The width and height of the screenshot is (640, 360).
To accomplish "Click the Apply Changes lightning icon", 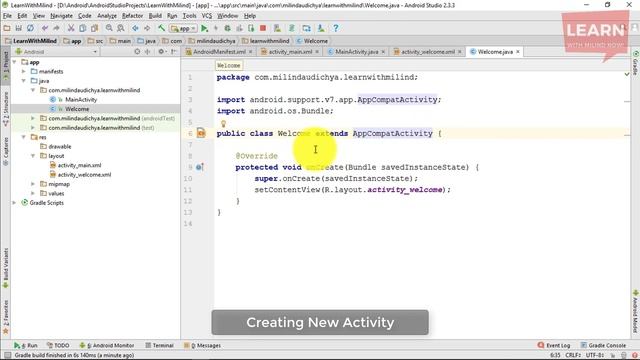I will point(216,28).
